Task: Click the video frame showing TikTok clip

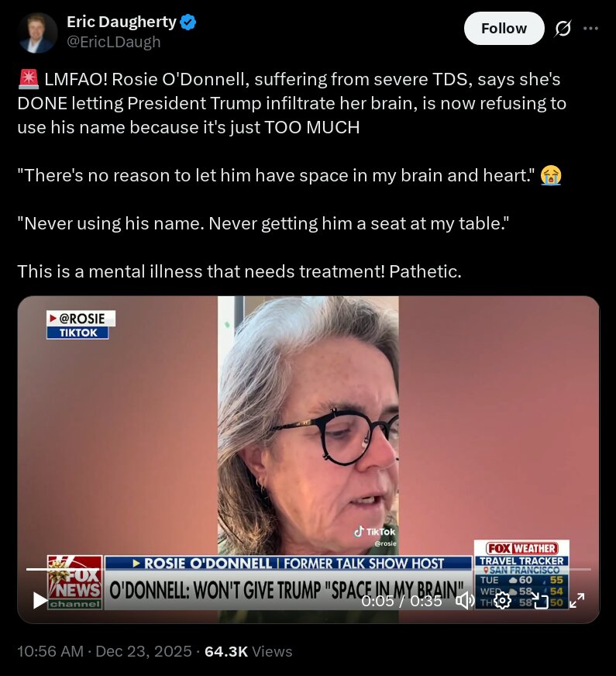Action: 308,431
